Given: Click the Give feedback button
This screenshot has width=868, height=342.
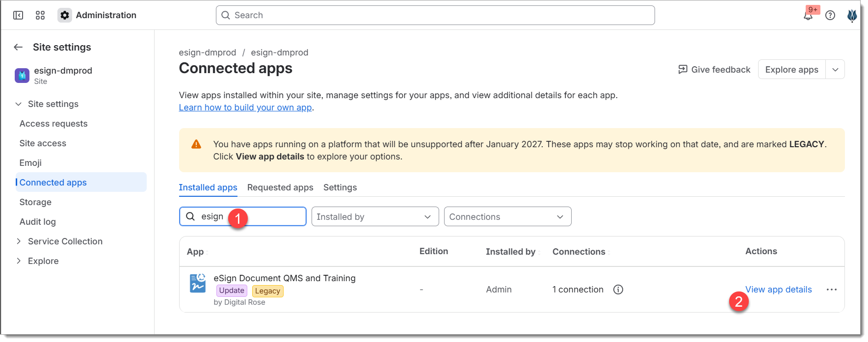Looking at the screenshot, I should pyautogui.click(x=714, y=69).
